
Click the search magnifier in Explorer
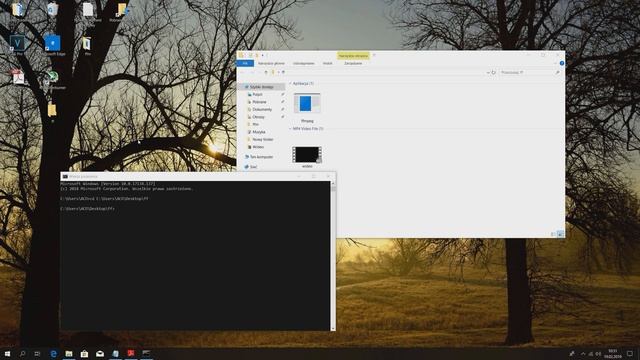pos(558,72)
